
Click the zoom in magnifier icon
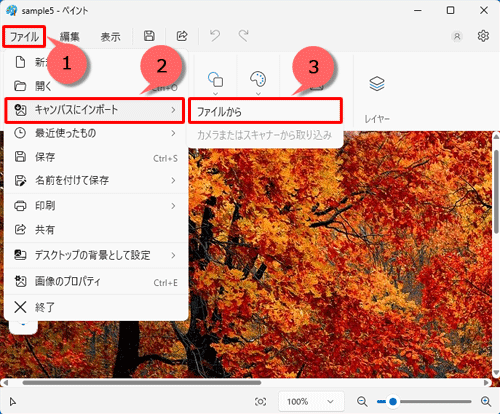click(x=486, y=401)
